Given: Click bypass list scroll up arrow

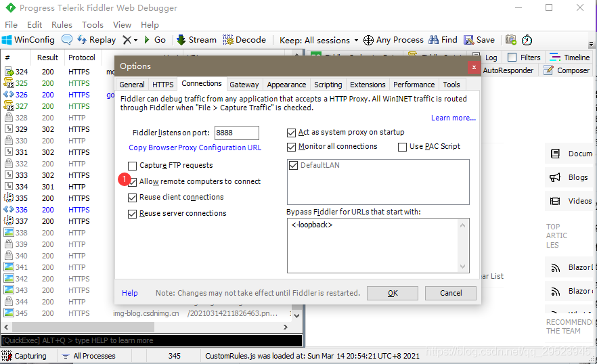Looking at the screenshot, I should point(462,225).
